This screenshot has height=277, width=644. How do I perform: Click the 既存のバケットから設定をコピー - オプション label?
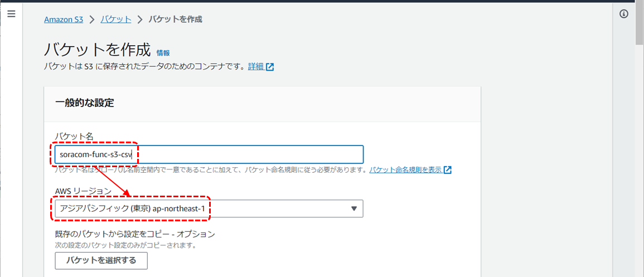(135, 234)
